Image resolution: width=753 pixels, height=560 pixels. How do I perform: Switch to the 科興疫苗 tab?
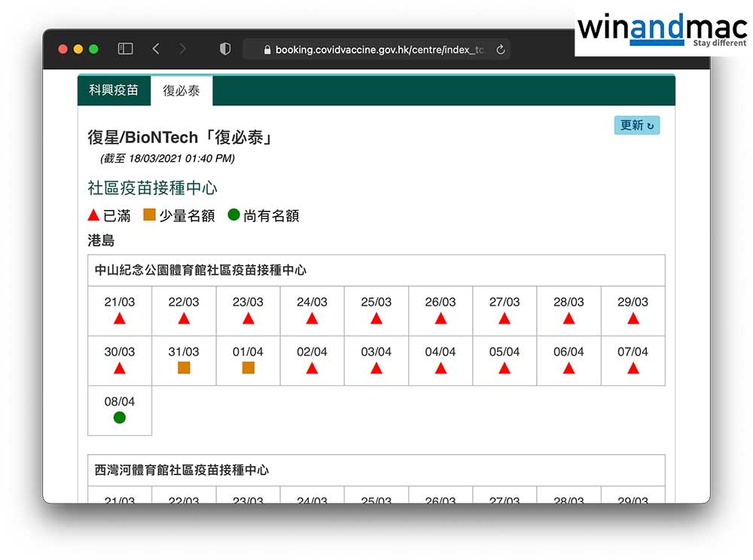114,90
